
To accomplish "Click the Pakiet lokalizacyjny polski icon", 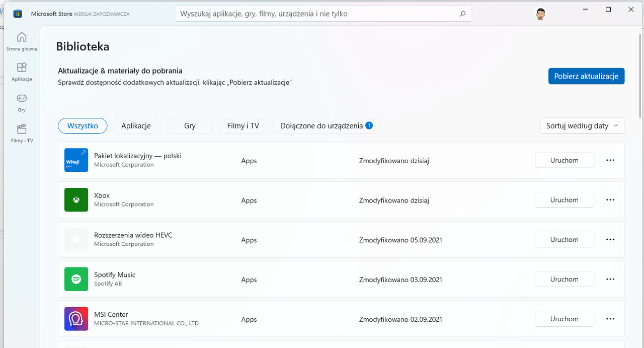I will coord(76,160).
